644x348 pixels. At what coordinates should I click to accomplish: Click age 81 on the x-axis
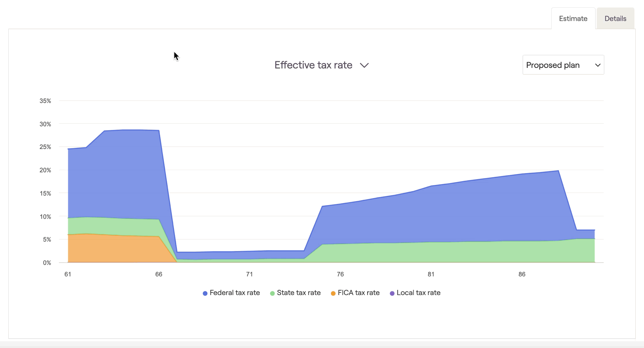coord(431,274)
